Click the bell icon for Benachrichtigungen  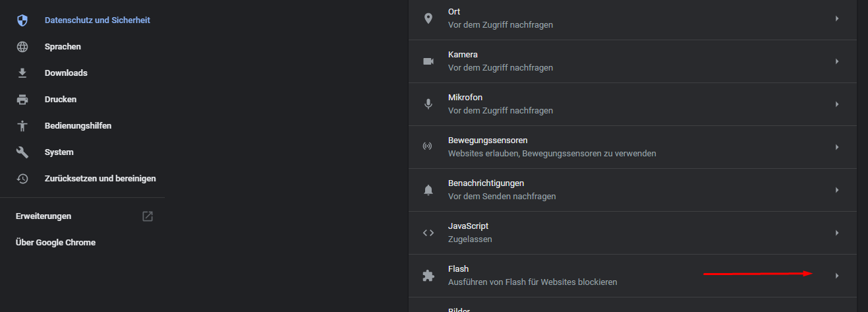428,190
